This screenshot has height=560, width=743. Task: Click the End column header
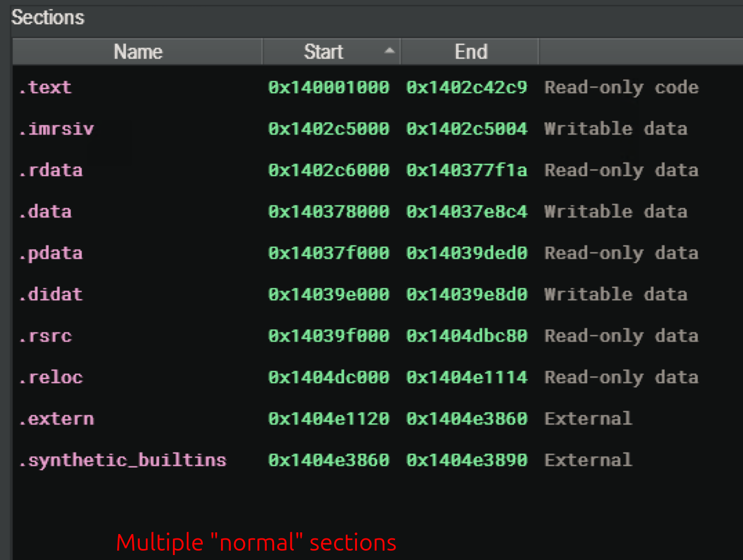471,52
